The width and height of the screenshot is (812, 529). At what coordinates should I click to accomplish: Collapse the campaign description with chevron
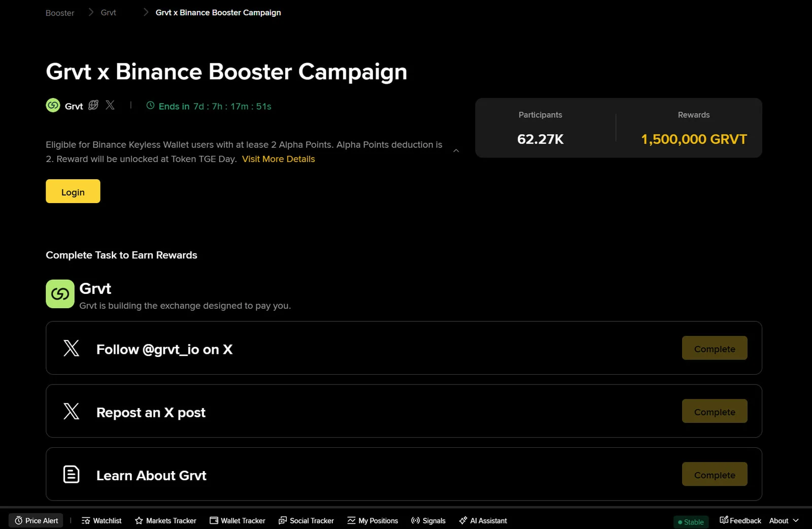tap(456, 151)
